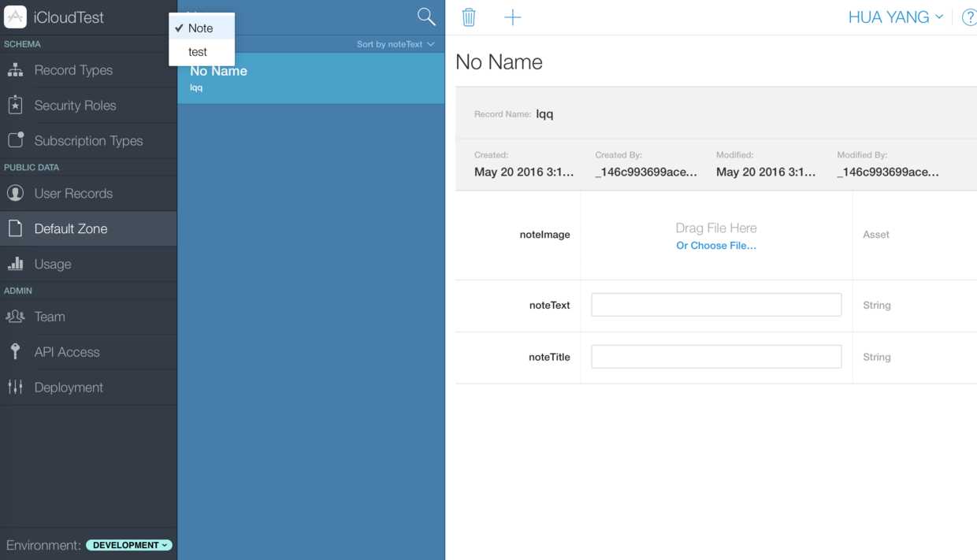Open search with magnifying glass icon
Viewport: 977px width, 560px height.
[426, 17]
